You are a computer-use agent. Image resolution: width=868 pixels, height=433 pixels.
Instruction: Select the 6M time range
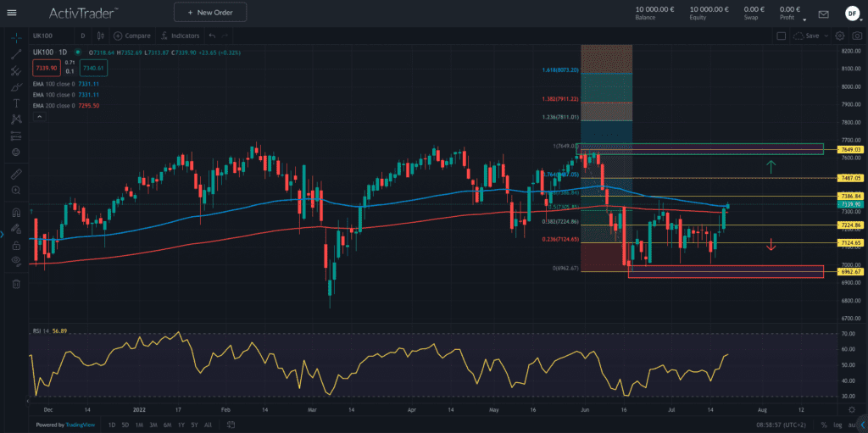pos(167,425)
